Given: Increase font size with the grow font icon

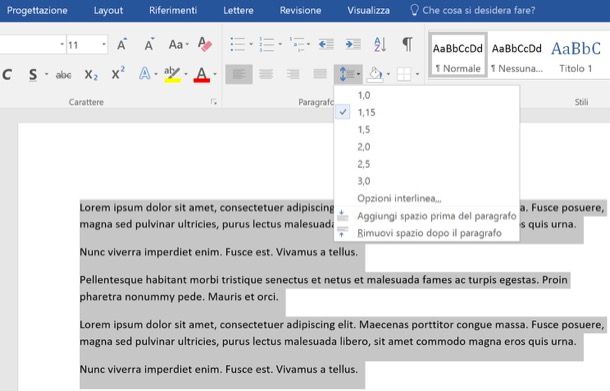Looking at the screenshot, I should (x=122, y=45).
